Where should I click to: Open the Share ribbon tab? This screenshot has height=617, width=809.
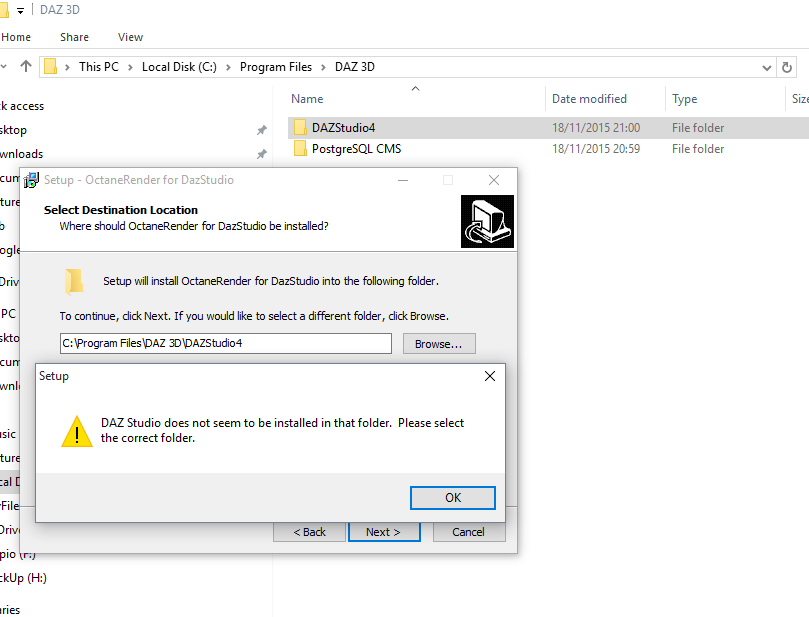74,37
